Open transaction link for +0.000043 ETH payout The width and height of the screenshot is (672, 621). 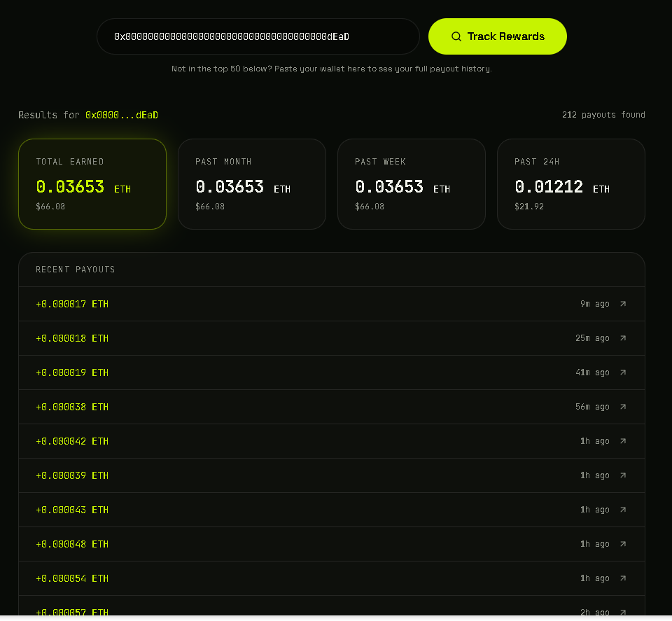tap(623, 510)
